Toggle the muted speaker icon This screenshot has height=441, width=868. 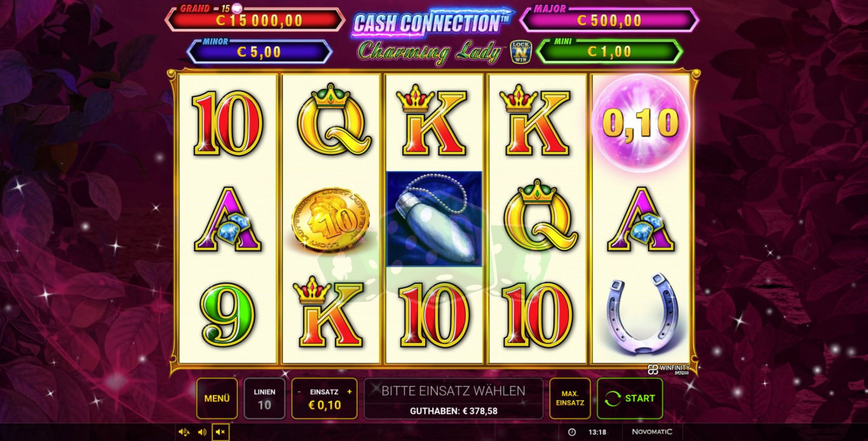pos(220,432)
